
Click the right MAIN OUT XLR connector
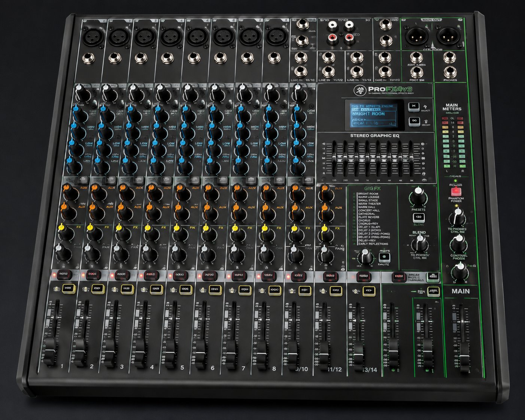[448, 37]
